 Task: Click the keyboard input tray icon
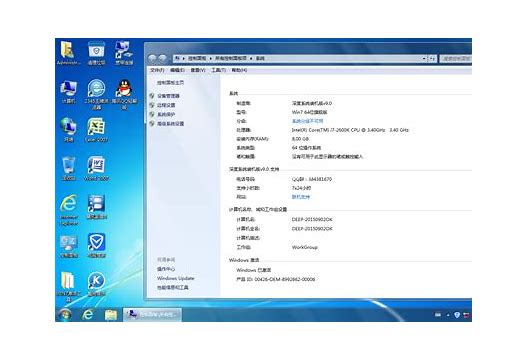click(438, 315)
